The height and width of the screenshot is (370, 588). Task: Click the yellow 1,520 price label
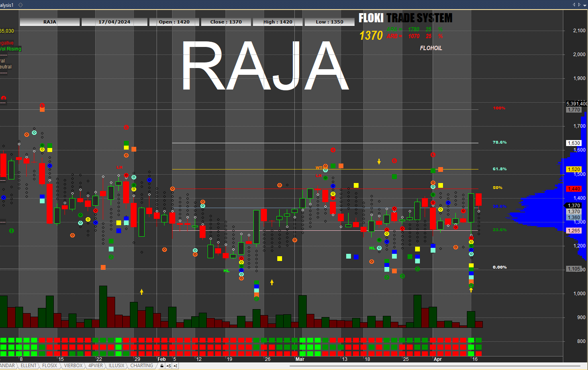574,169
